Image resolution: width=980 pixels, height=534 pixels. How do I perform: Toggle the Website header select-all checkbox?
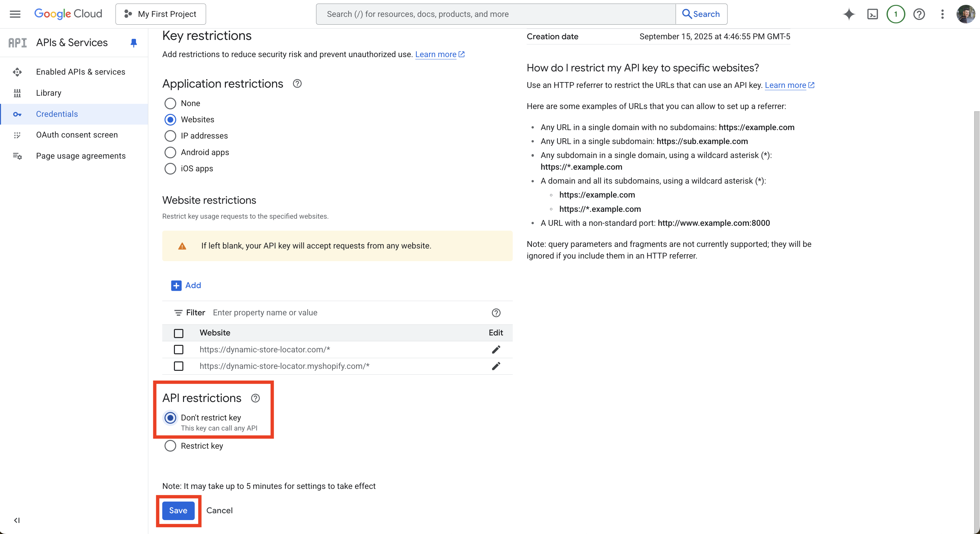178,333
